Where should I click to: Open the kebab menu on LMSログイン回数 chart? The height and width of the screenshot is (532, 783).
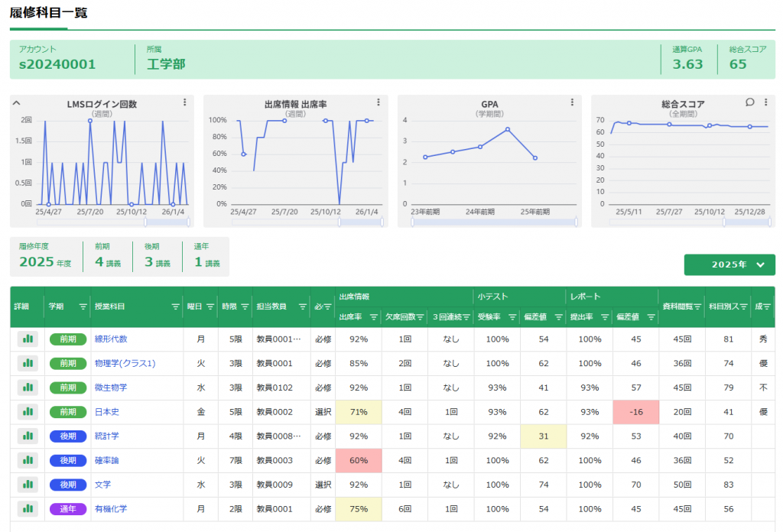(x=184, y=102)
